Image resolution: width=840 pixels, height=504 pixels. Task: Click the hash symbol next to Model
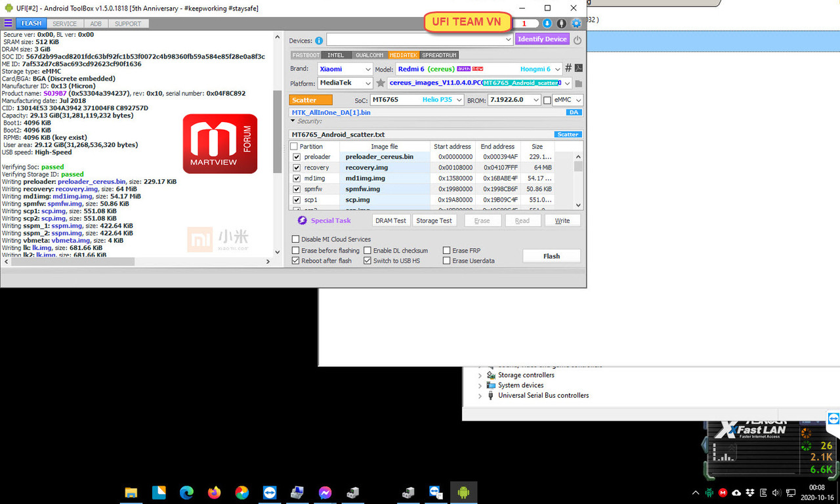568,68
